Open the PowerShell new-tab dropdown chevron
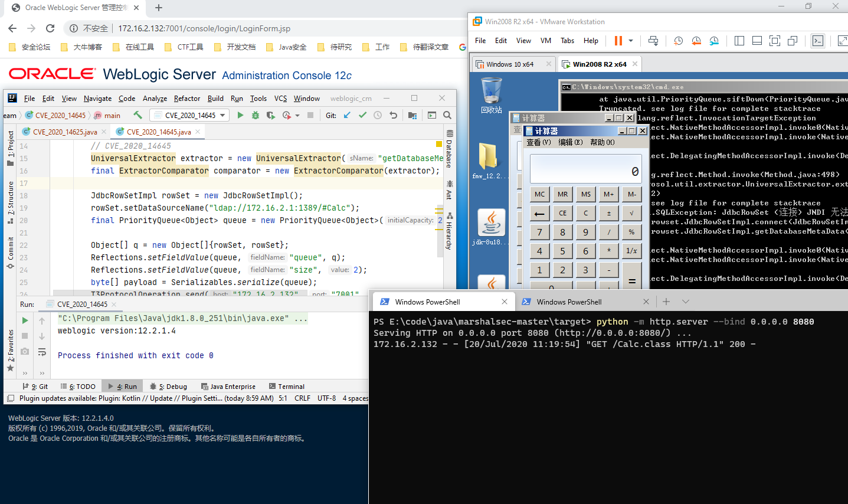The height and width of the screenshot is (504, 848). pos(685,302)
